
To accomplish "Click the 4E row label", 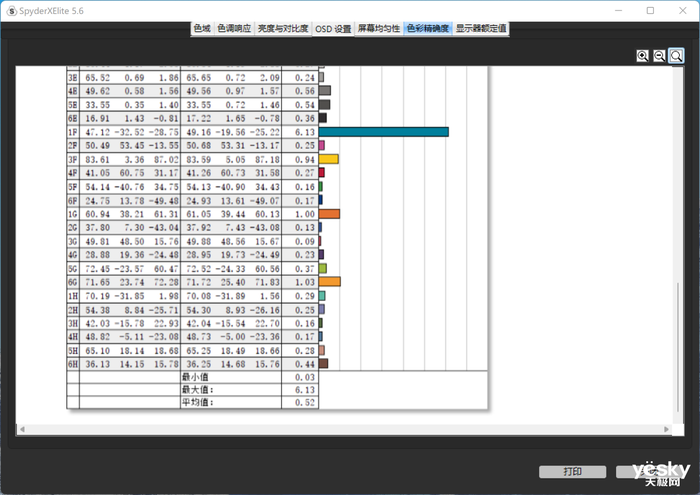I will 73,91.
